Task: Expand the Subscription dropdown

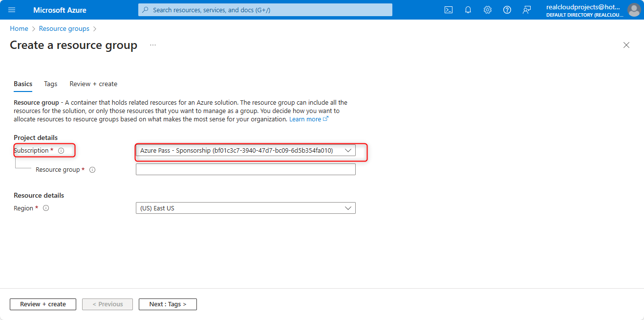Action: 245,151
